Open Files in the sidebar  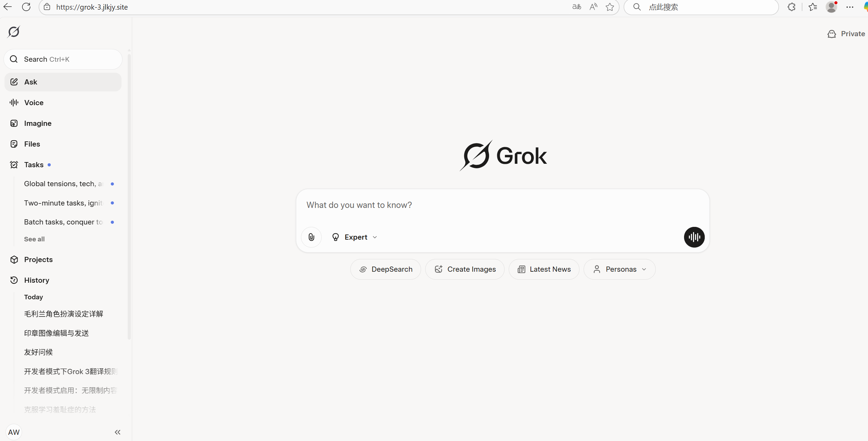point(32,144)
